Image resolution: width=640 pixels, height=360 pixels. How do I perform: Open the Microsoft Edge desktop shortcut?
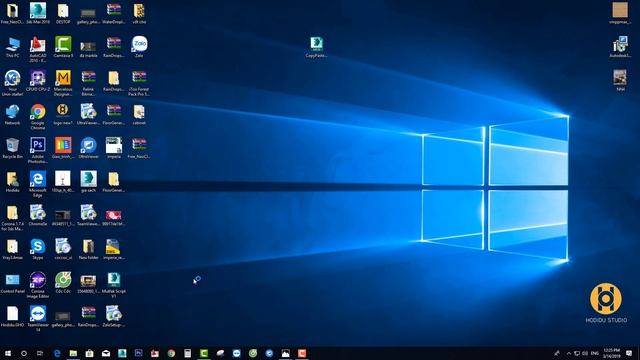pos(38,184)
